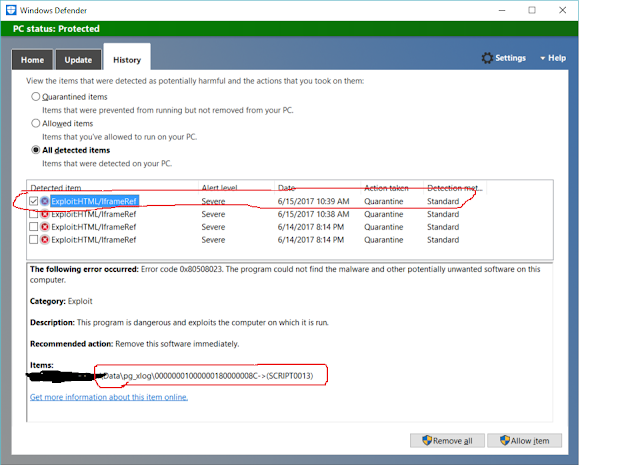Click the Standard detection cell in the 10:39 AM row

[x=443, y=201]
